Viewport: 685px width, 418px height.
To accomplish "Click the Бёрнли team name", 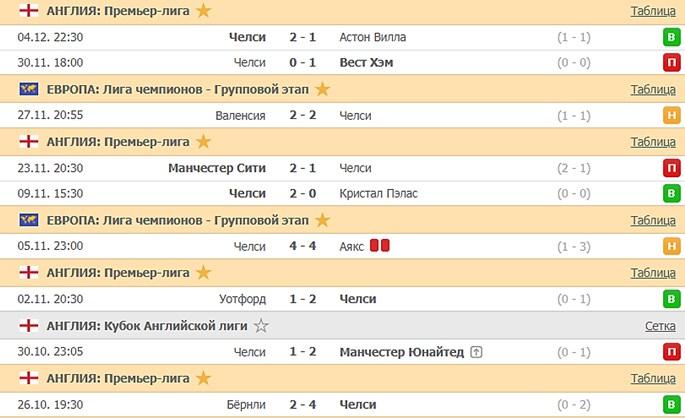I will pyautogui.click(x=245, y=404).
